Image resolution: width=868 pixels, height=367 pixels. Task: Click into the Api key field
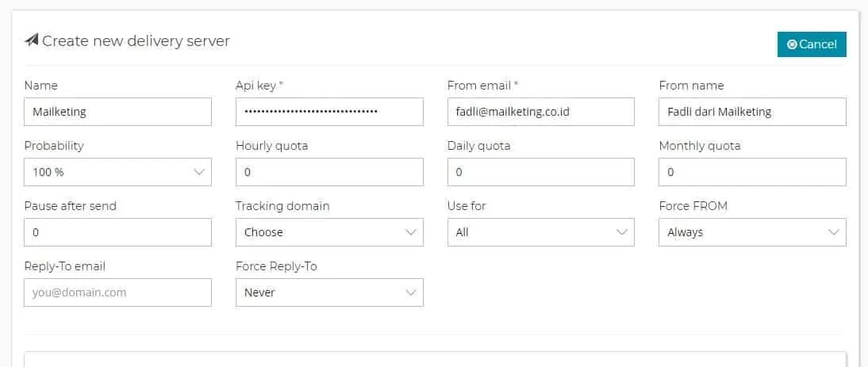pos(329,112)
